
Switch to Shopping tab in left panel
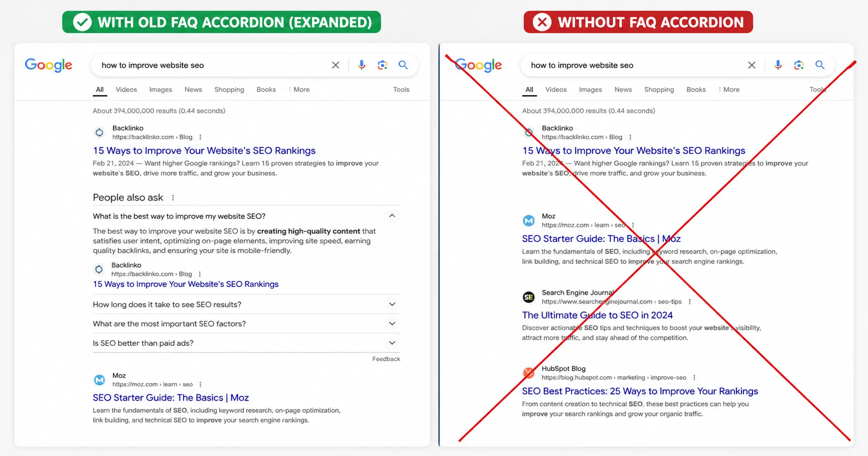click(229, 89)
